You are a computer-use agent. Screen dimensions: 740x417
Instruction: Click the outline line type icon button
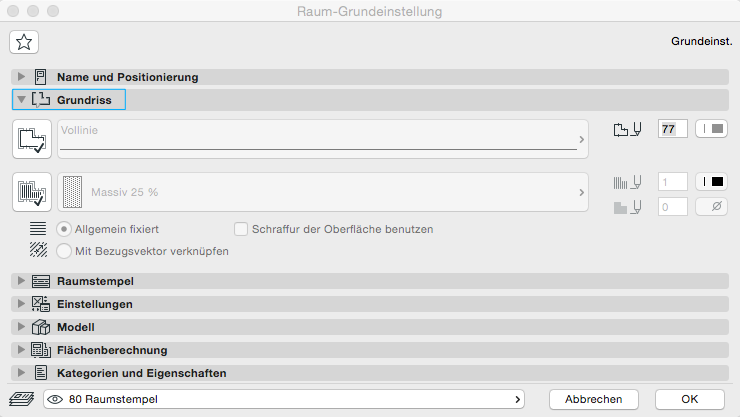coord(33,139)
